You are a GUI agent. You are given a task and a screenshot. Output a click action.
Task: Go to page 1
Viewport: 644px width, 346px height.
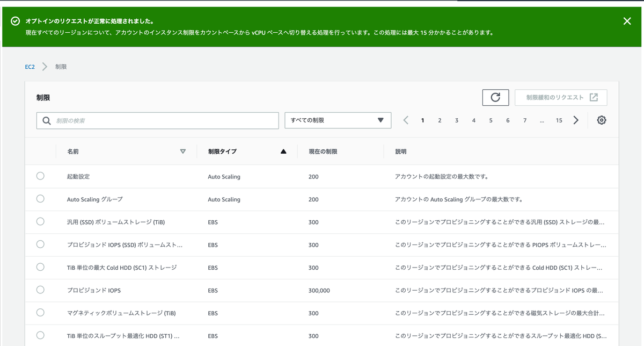pos(423,120)
